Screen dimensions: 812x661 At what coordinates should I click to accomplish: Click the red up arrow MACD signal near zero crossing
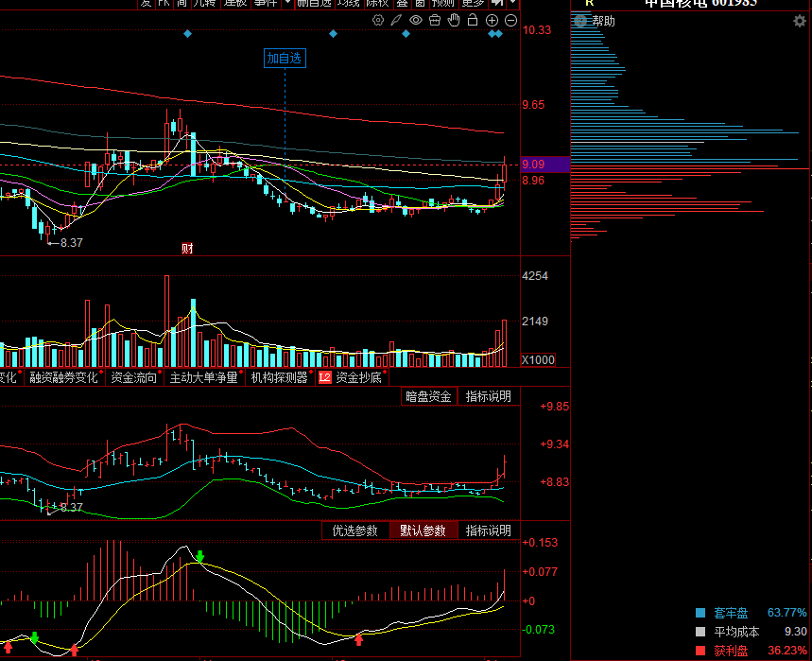click(358, 639)
